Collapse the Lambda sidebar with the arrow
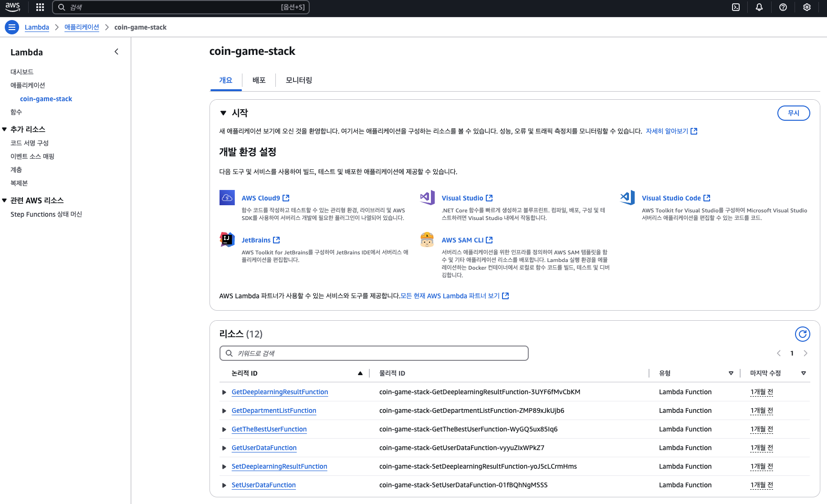The width and height of the screenshot is (827, 504). [x=116, y=52]
